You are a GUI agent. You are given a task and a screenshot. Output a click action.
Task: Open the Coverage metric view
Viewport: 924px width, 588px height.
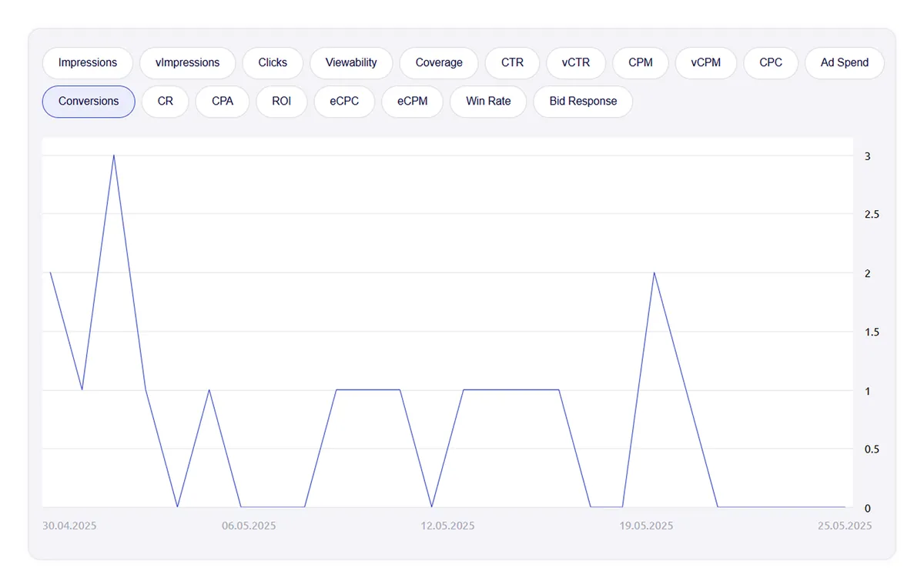439,63
